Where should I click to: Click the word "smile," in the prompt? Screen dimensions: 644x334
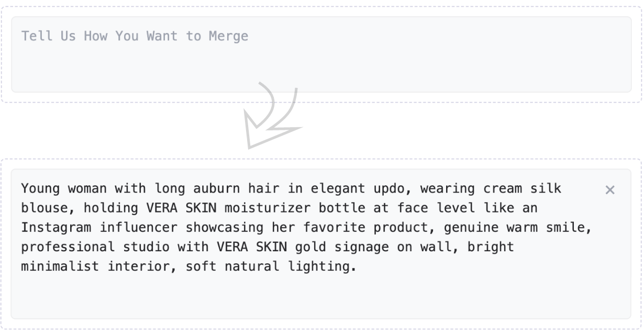tap(570, 227)
